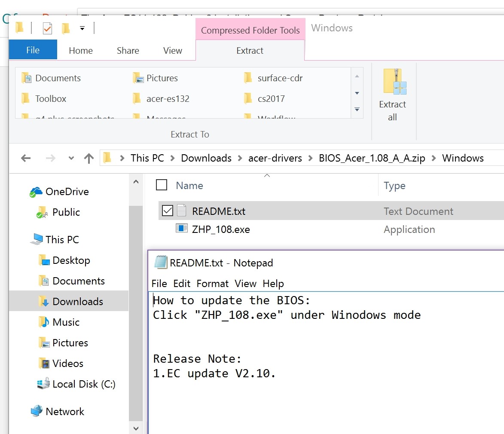This screenshot has width=504, height=434.
Task: Expand the Extract To gallery
Action: pyautogui.click(x=357, y=109)
